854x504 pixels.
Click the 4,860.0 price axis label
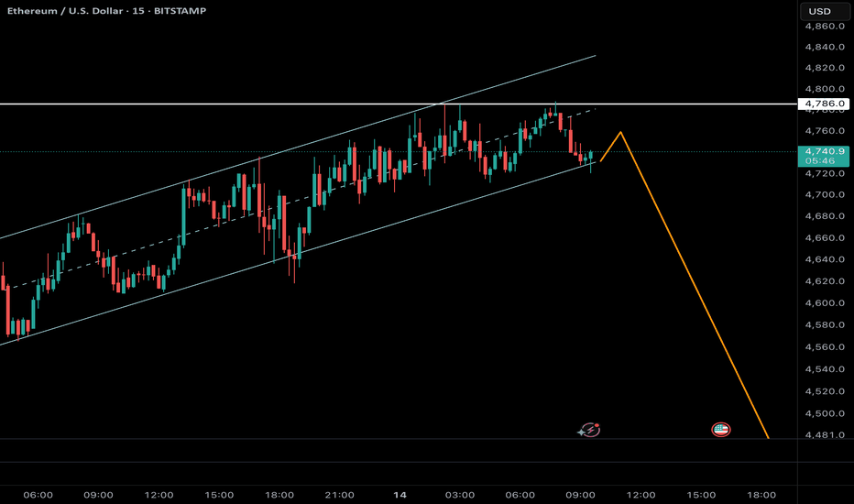click(825, 27)
